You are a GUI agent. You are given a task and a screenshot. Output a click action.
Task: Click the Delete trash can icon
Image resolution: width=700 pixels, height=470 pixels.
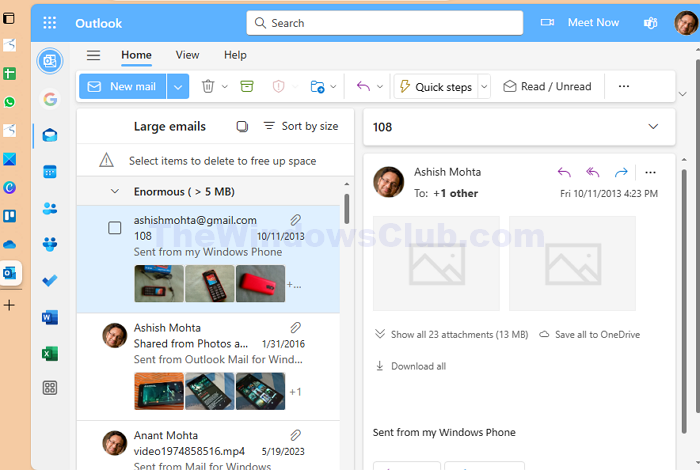(208, 86)
